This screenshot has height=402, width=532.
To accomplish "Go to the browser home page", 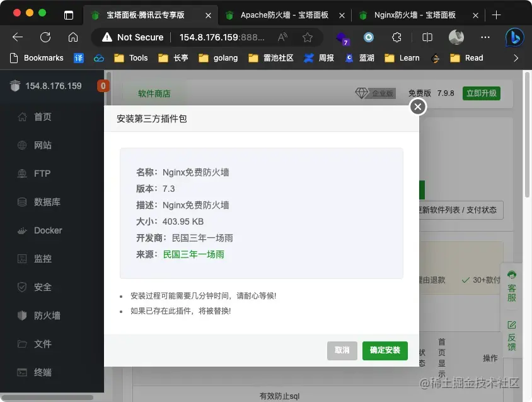I will [73, 37].
